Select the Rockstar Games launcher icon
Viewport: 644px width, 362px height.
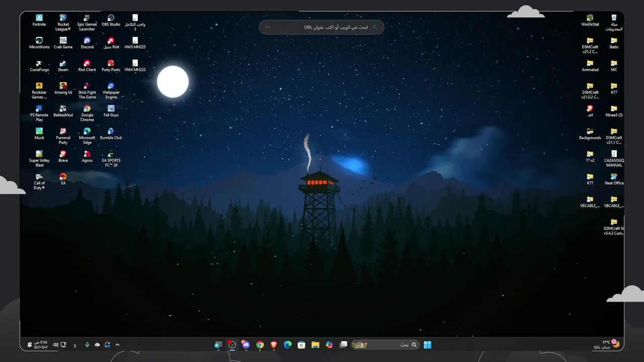coord(39,90)
